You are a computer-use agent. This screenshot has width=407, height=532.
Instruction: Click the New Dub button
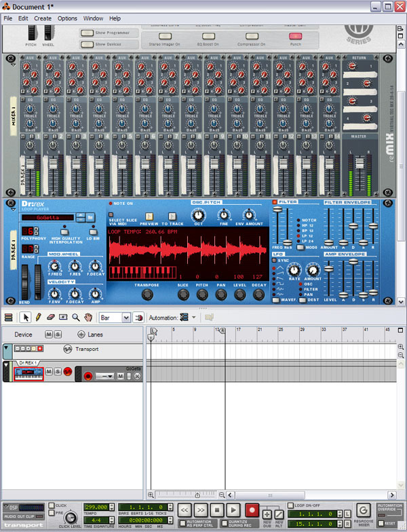click(267, 514)
